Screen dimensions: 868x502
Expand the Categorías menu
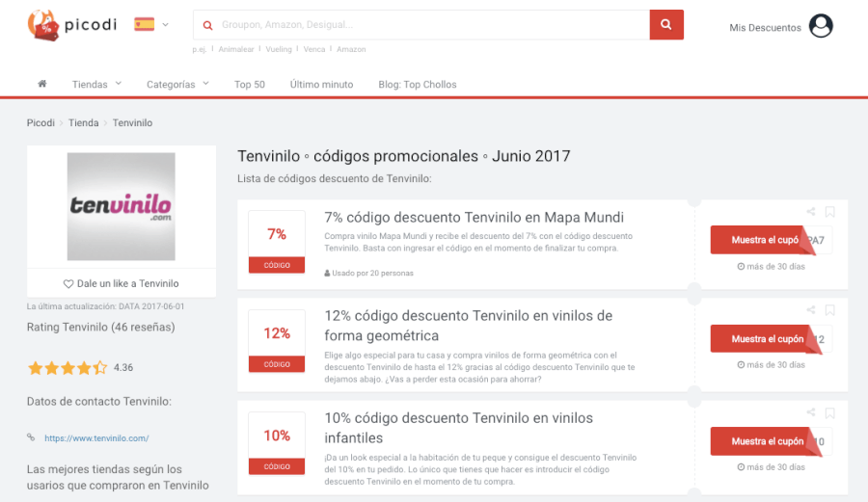(x=177, y=84)
